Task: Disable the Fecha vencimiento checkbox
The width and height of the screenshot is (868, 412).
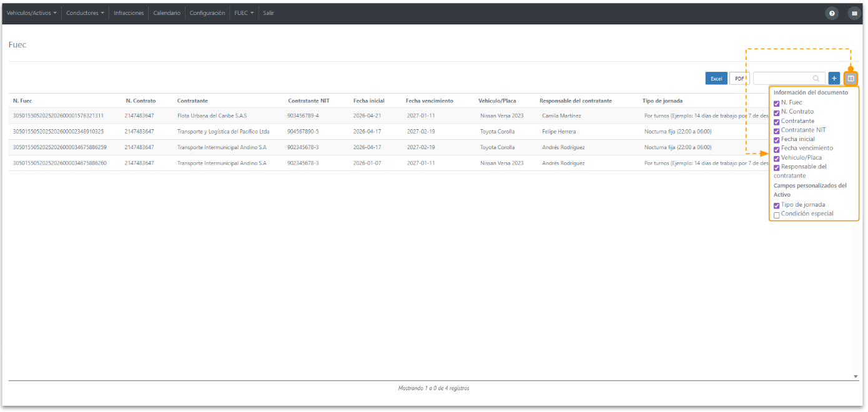Action: coord(777,149)
